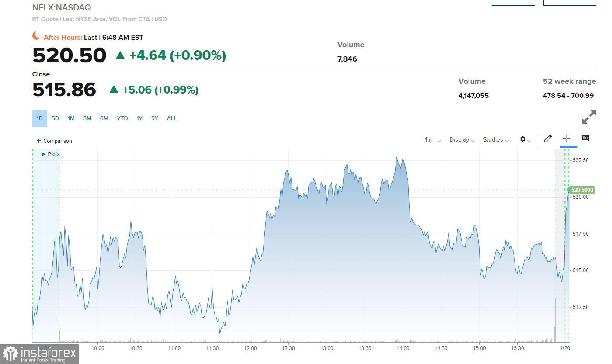Click the plus icon for Comparison
Image resolution: width=612 pixels, height=364 pixels.
(39, 141)
